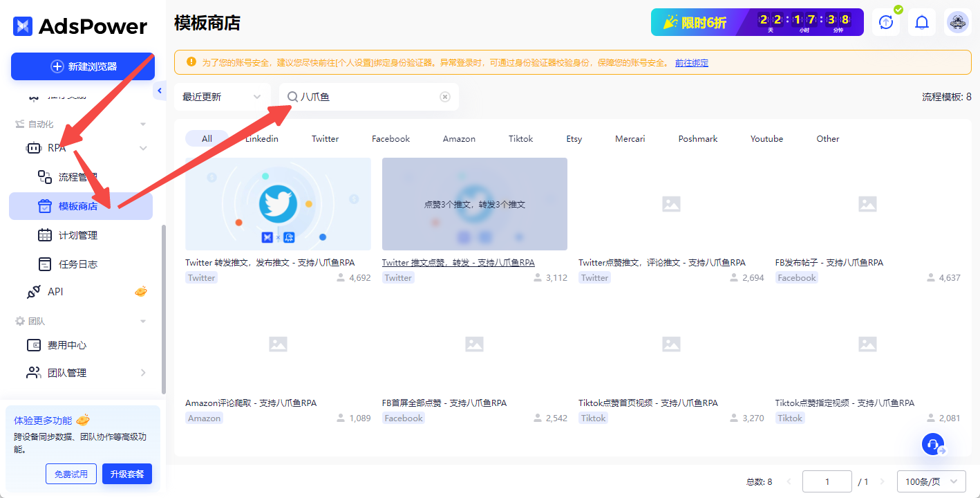Click 任务日志 log icon
This screenshot has height=498, width=980.
coord(45,264)
